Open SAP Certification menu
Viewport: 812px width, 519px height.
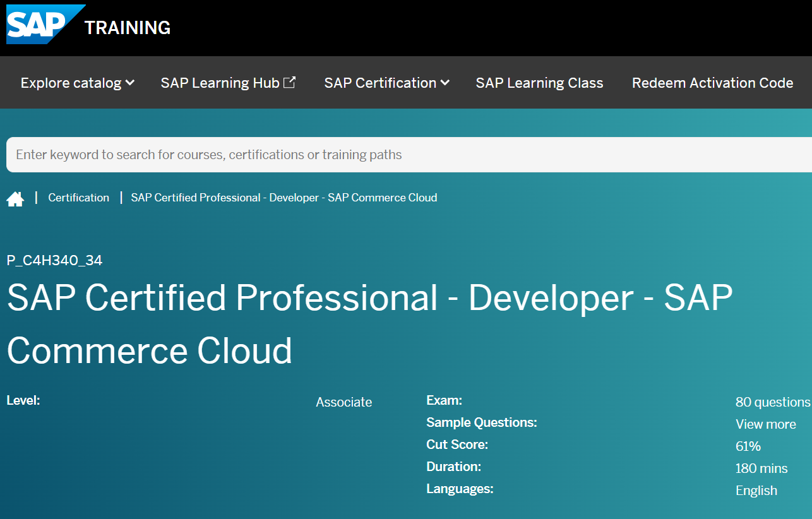click(386, 83)
